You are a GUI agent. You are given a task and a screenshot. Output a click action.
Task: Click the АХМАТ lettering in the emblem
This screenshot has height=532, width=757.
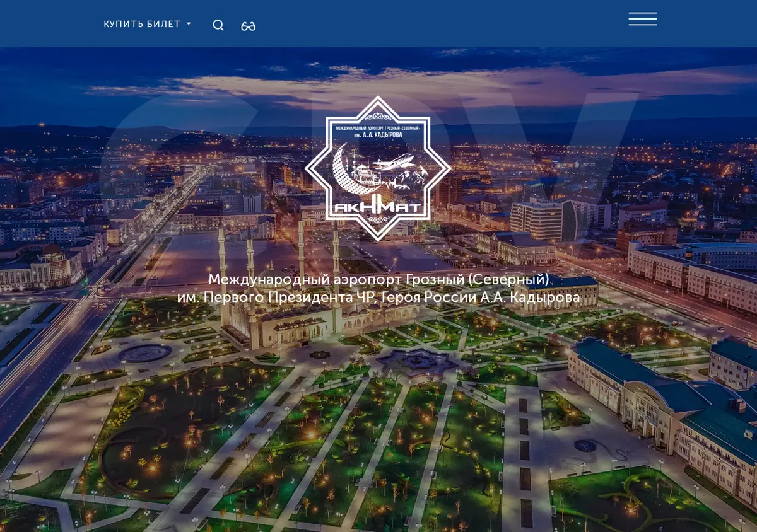click(378, 207)
